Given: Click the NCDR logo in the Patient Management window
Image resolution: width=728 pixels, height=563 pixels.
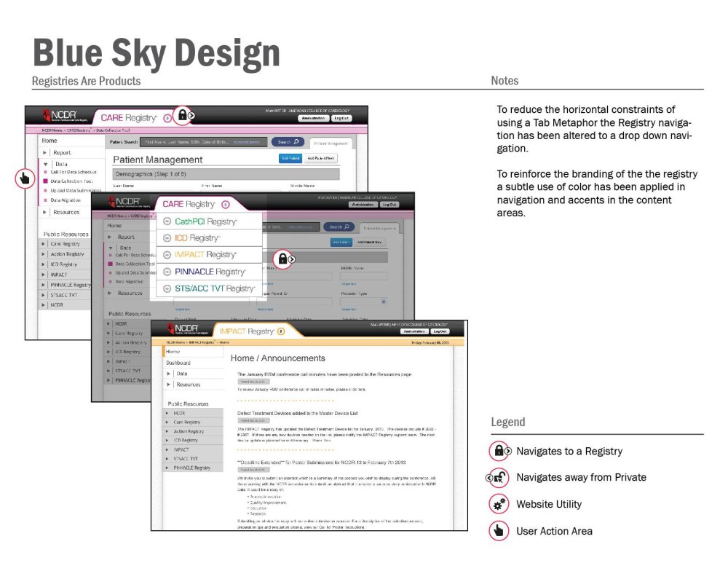Looking at the screenshot, I should tap(64, 116).
